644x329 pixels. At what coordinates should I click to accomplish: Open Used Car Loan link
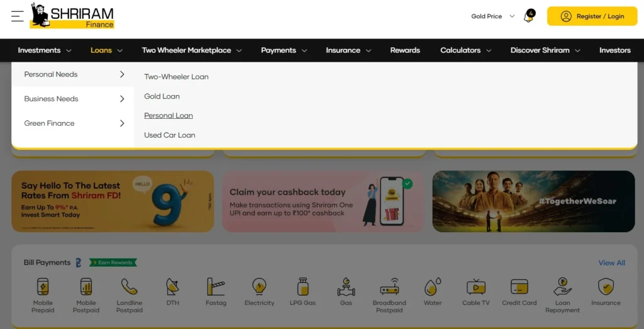click(170, 135)
